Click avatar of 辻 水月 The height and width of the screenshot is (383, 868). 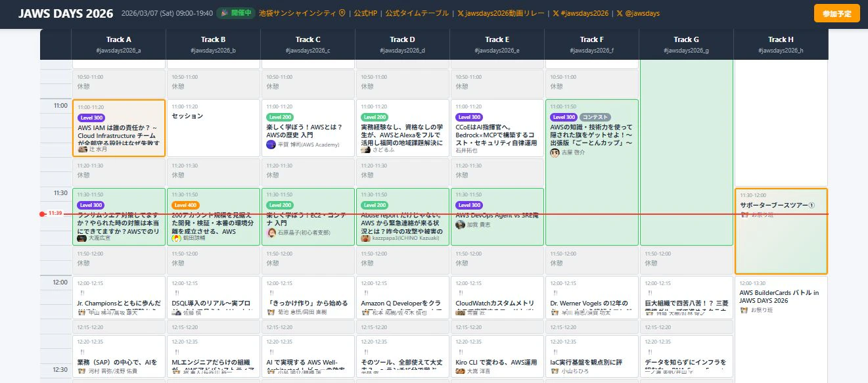tap(82, 149)
